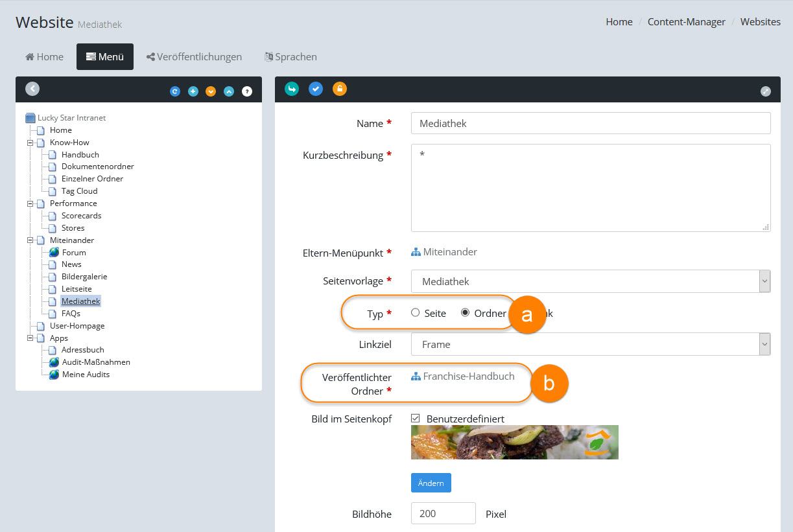Click the blue plus add icon
The width and height of the screenshot is (793, 532).
pyautogui.click(x=193, y=91)
